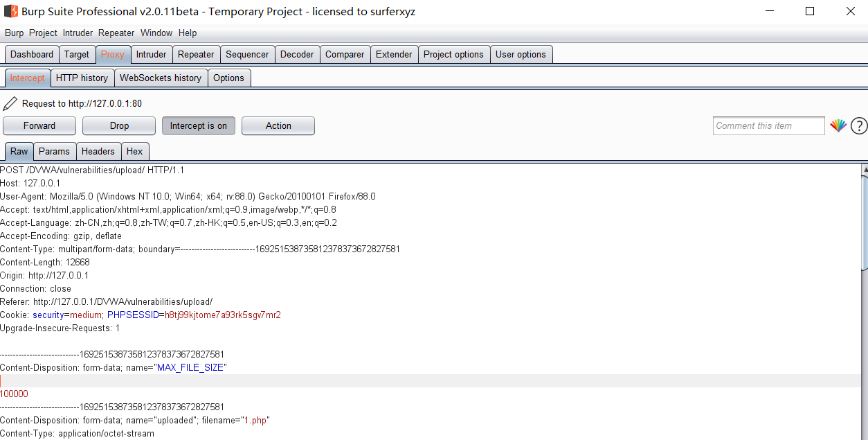
Task: Click the Upgrade-Insecure-Requests: 1 line
Action: point(60,328)
